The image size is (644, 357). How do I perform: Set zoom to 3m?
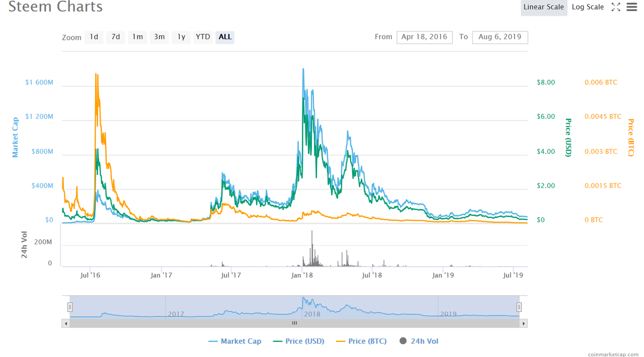pyautogui.click(x=159, y=37)
